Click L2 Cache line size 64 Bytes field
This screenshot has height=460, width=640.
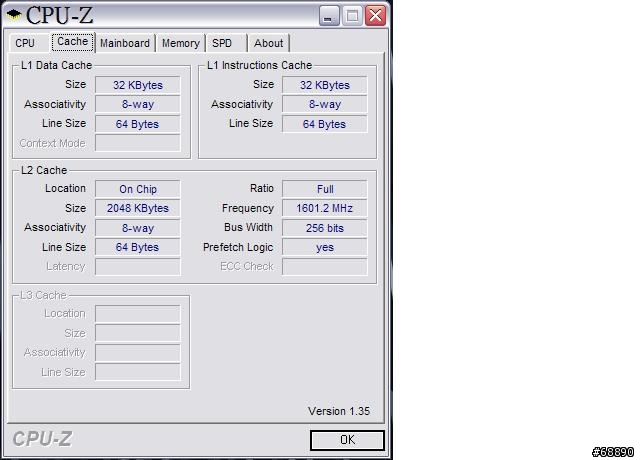tap(138, 247)
